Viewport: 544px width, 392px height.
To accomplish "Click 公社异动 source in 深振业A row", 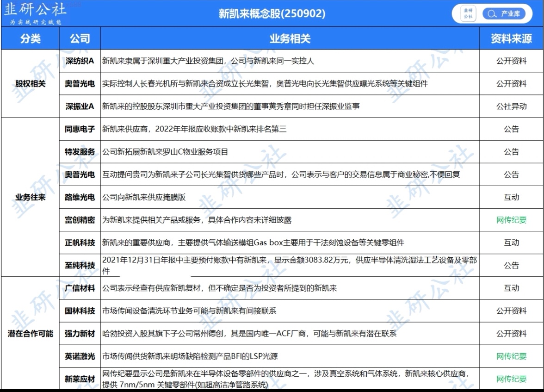I will point(511,106).
